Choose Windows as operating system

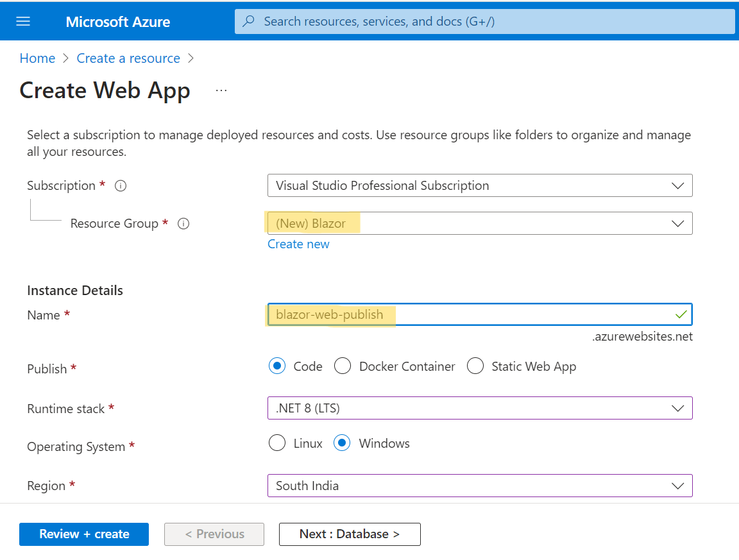point(343,443)
